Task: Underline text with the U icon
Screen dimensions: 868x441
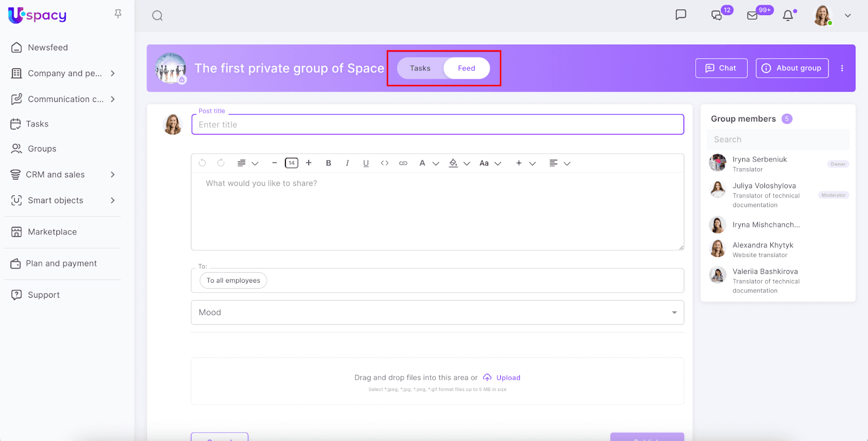Action: (x=366, y=163)
